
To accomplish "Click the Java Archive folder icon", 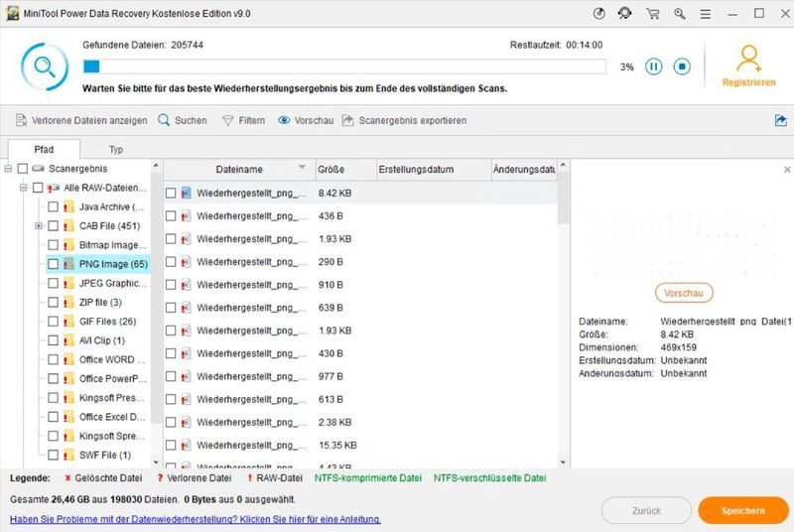I will pyautogui.click(x=68, y=206).
